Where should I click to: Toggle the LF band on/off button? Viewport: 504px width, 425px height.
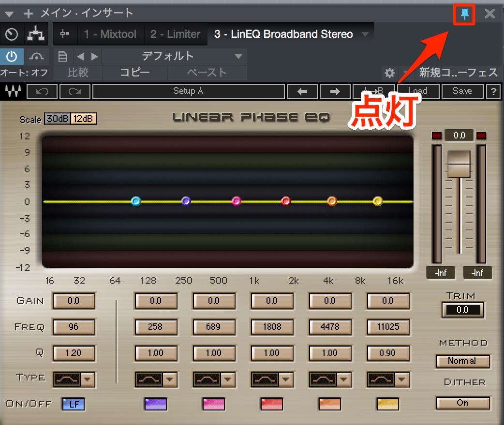(74, 404)
